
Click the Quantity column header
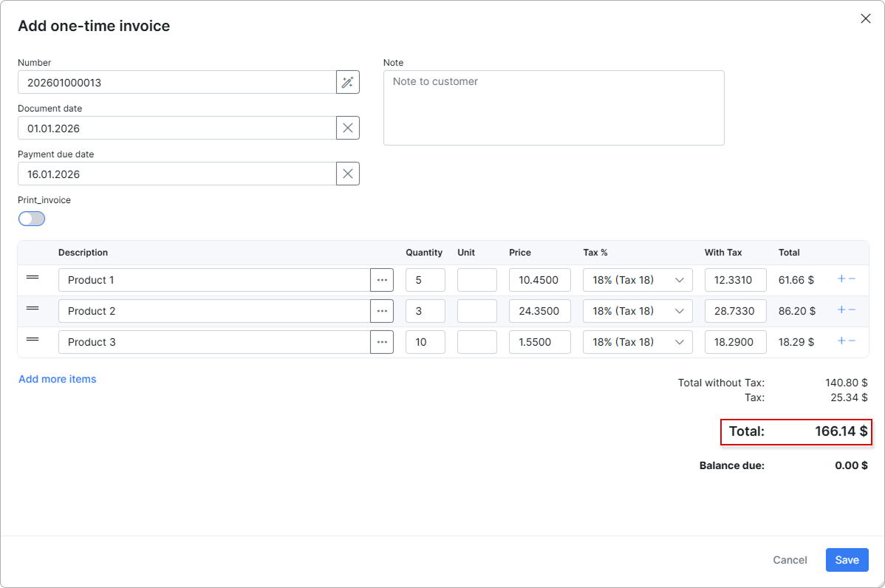pos(424,252)
